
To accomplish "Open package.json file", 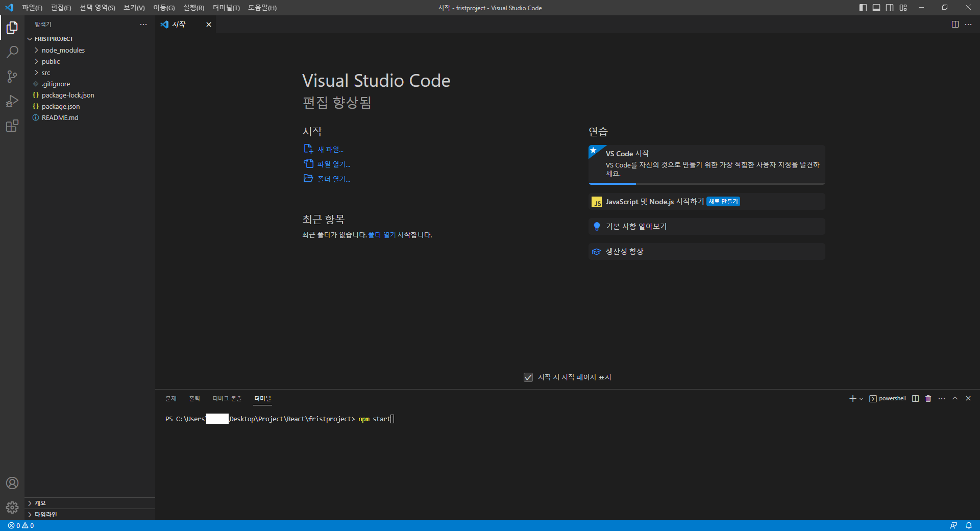I will (x=90, y=106).
